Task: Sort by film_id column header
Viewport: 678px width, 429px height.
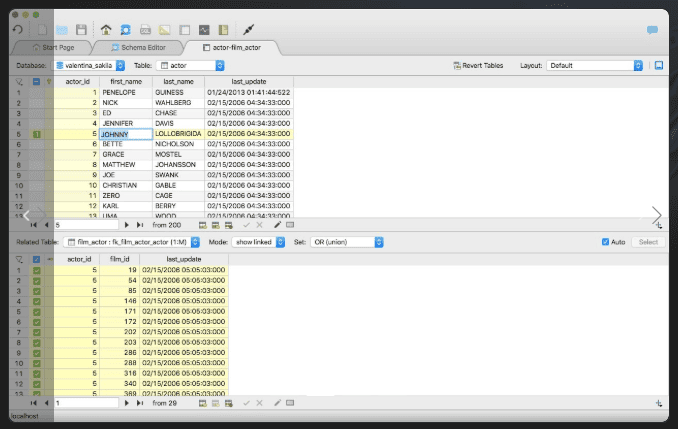Action: (120, 259)
